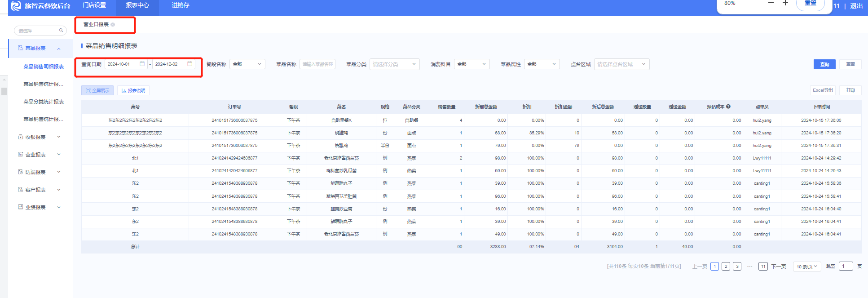Viewport: 868px width, 298px height.
Task: Click the 订单号 column header
Action: coord(234,107)
